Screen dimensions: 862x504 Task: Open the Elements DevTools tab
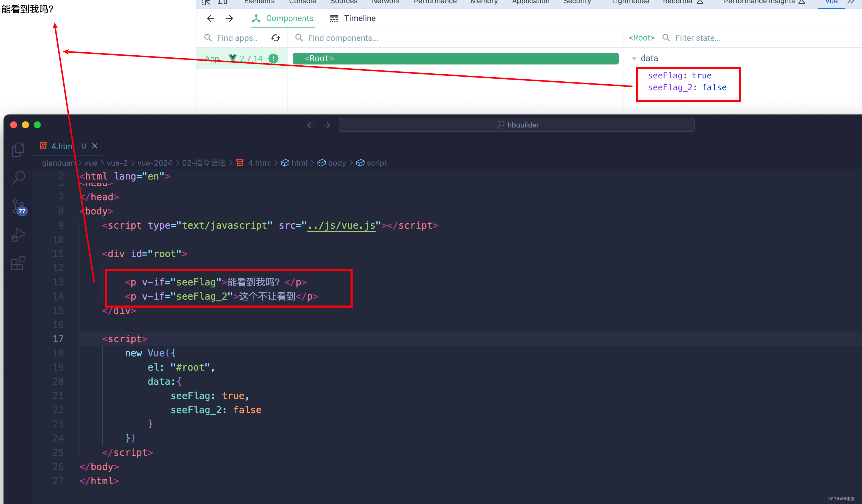click(259, 2)
